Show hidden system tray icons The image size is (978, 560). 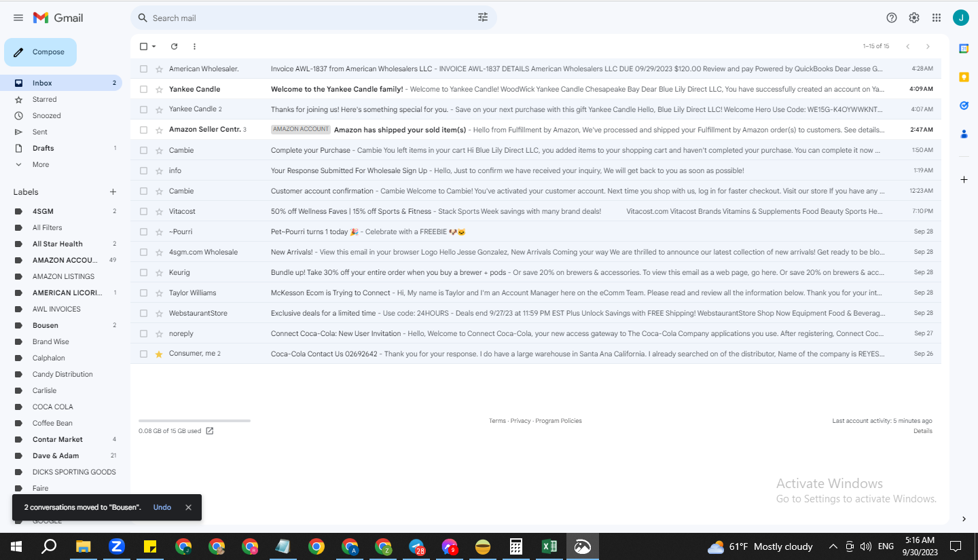[833, 546]
